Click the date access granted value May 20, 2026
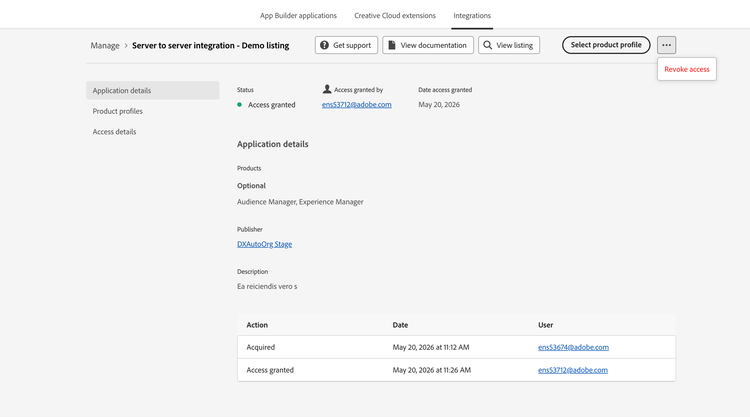Image resolution: width=750 pixels, height=417 pixels. [439, 104]
